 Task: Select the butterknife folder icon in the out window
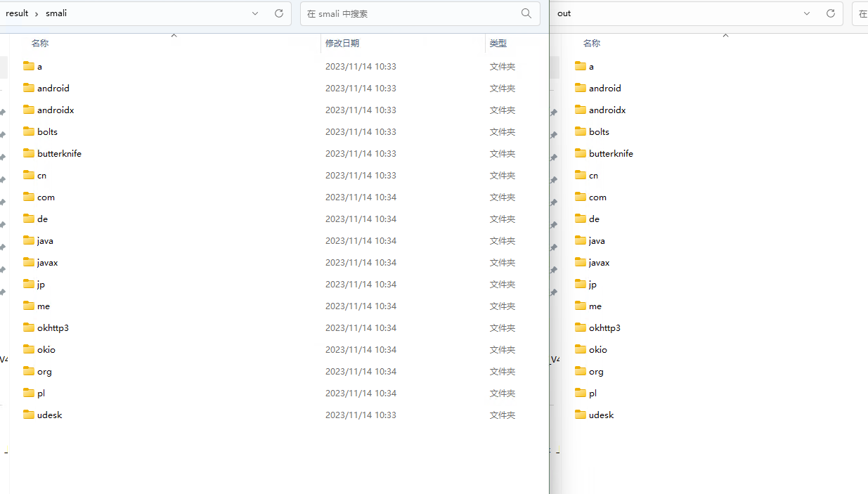point(581,153)
